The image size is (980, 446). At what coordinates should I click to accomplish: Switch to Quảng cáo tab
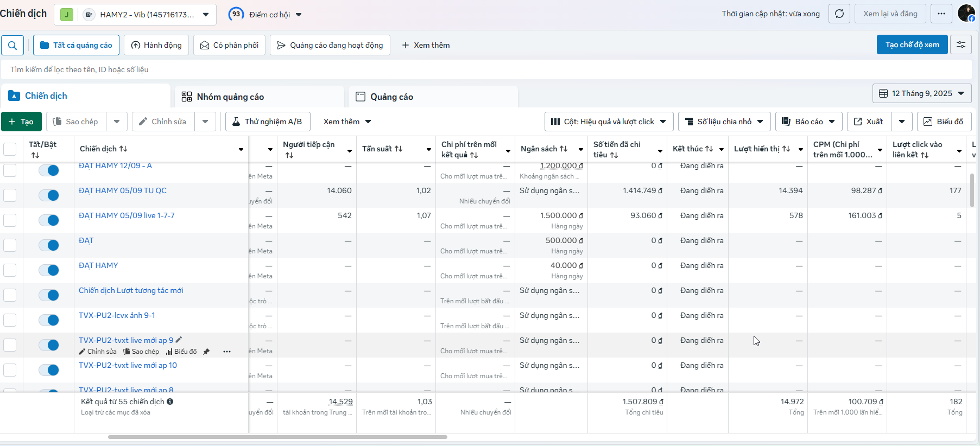click(x=433, y=97)
